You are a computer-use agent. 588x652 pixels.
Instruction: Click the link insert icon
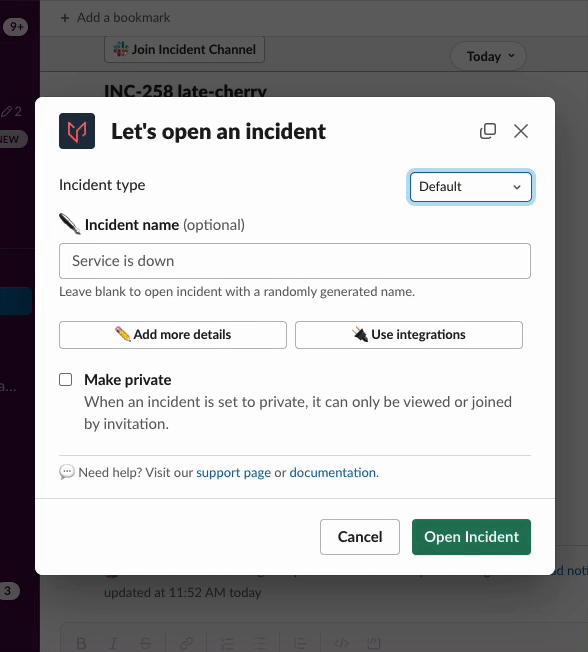186,643
